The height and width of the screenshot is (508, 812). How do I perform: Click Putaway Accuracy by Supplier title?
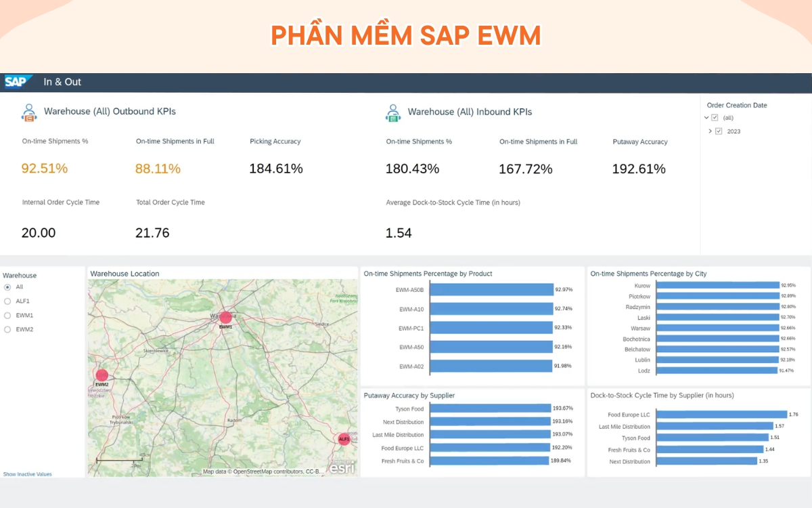(409, 396)
